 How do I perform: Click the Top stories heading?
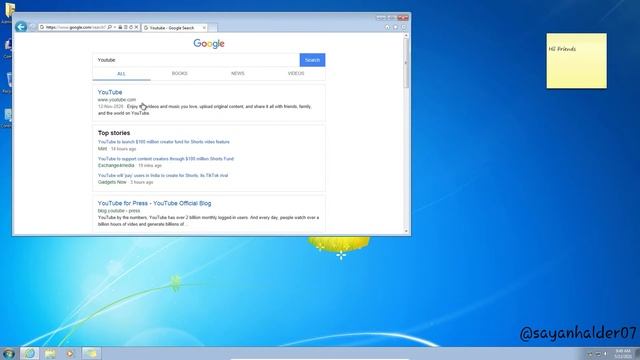click(114, 133)
